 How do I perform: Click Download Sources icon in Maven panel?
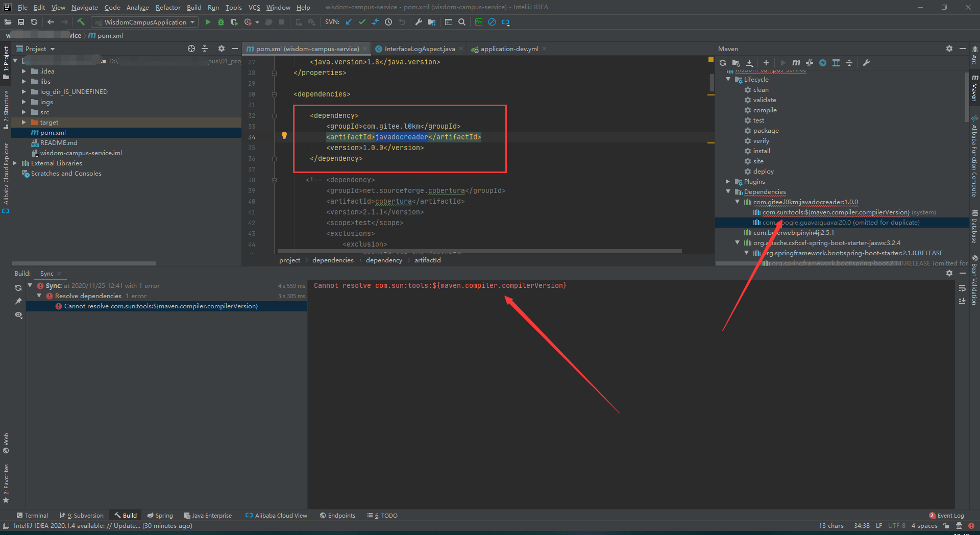coord(749,63)
